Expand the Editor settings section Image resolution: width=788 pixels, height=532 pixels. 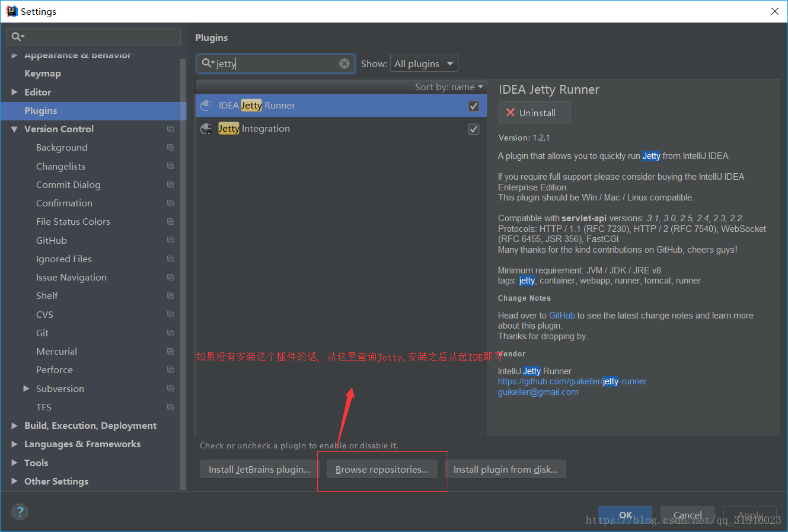(14, 92)
